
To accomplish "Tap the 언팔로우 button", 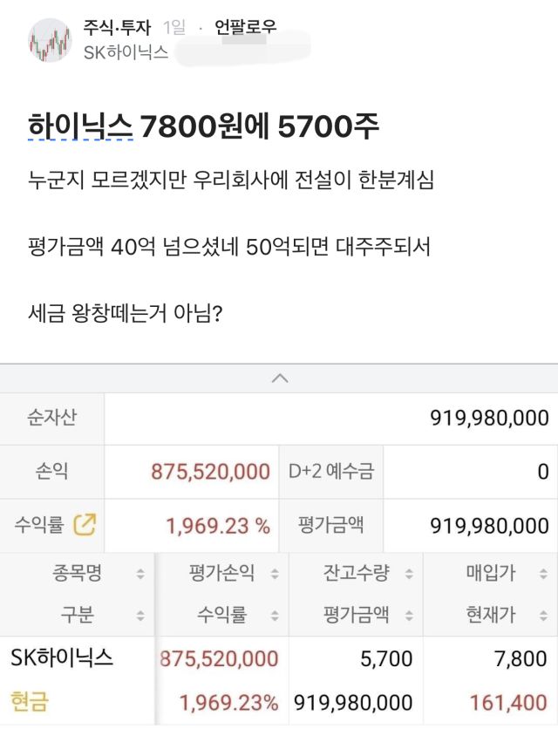I will (245, 27).
